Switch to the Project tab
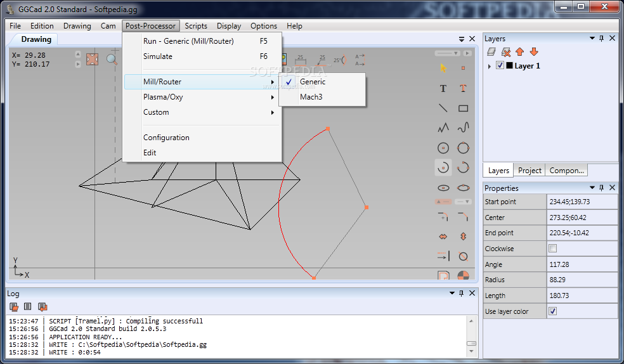 530,170
